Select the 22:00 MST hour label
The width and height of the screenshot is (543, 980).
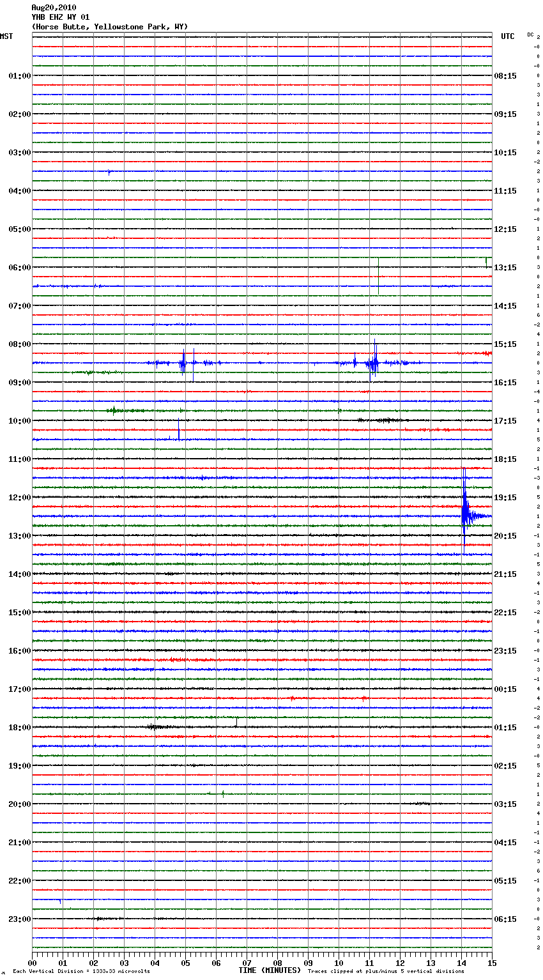[20, 881]
